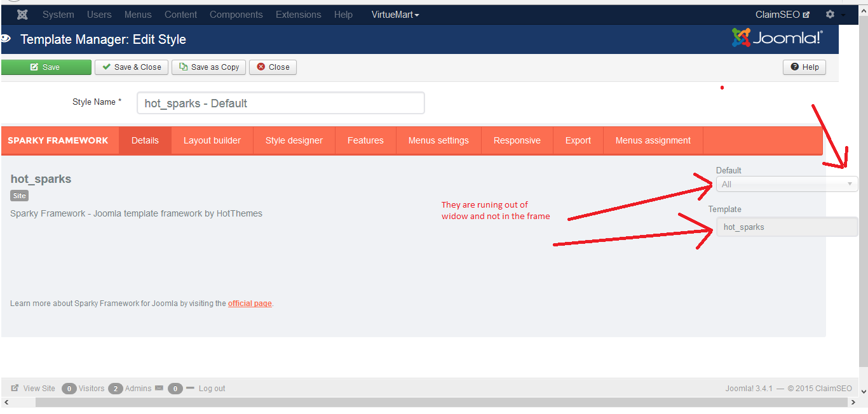Click the ClaimSEO site link
868x414 pixels.
[x=782, y=15]
